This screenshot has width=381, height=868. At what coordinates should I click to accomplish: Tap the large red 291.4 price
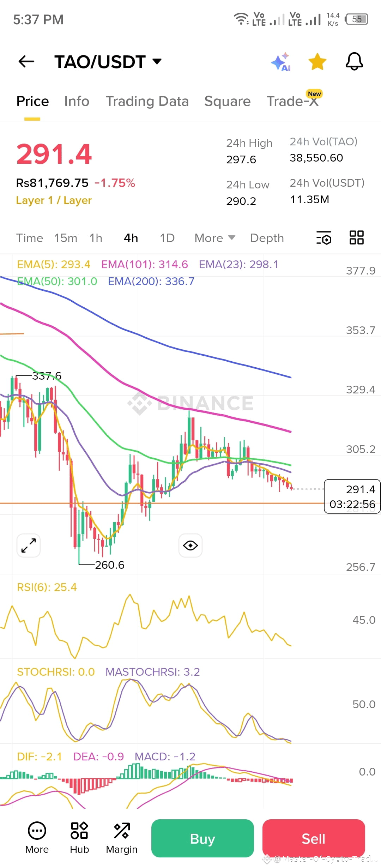tap(54, 154)
